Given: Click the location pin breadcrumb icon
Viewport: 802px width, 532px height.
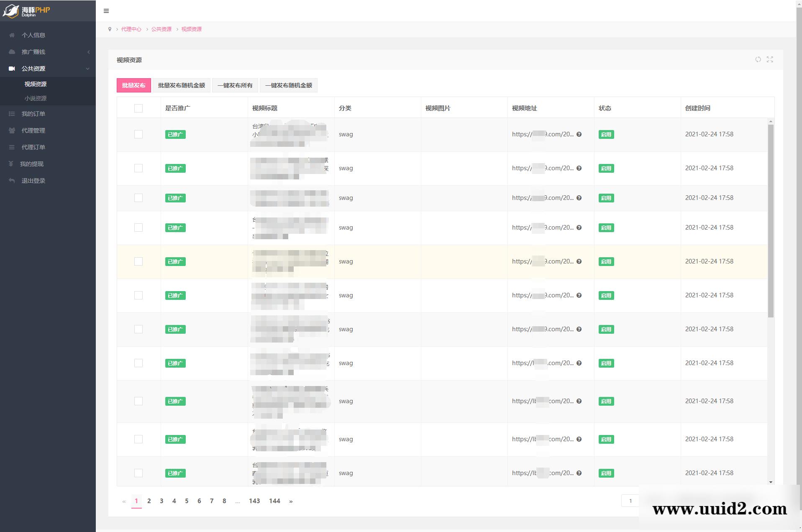Looking at the screenshot, I should point(110,29).
